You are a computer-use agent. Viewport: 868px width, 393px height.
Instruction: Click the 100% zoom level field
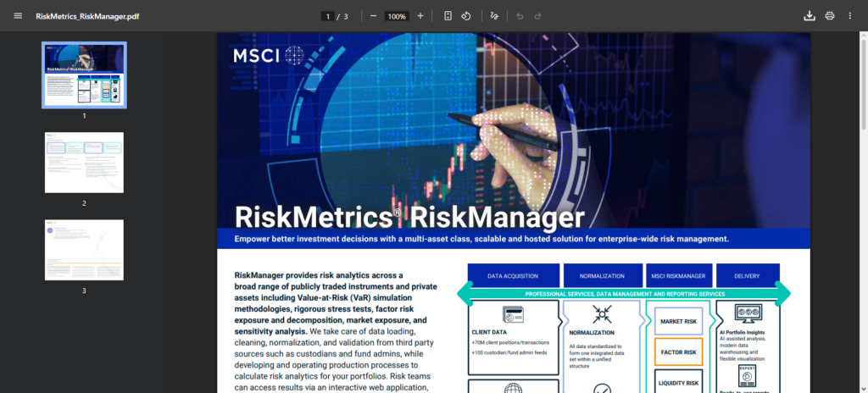[397, 17]
